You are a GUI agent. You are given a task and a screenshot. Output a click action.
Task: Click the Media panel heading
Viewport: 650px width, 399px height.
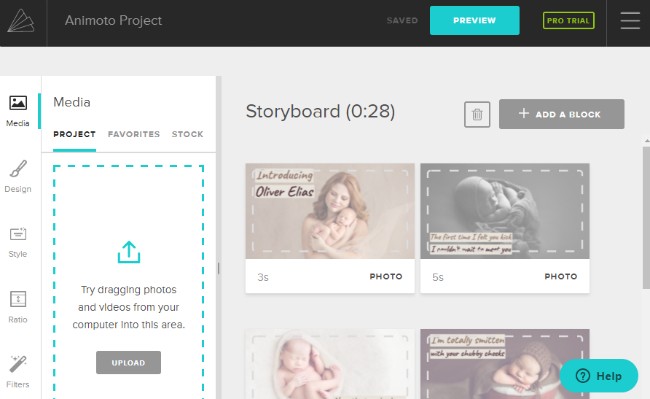tap(72, 102)
